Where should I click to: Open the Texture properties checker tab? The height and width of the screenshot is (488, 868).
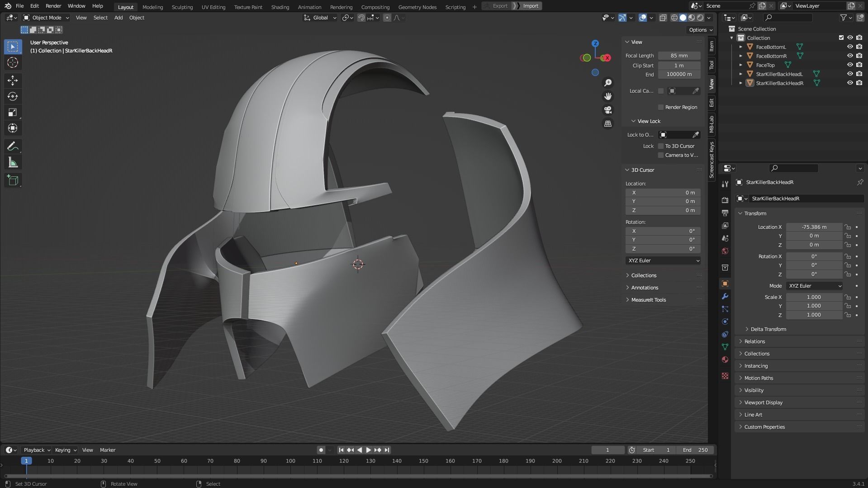tap(725, 376)
